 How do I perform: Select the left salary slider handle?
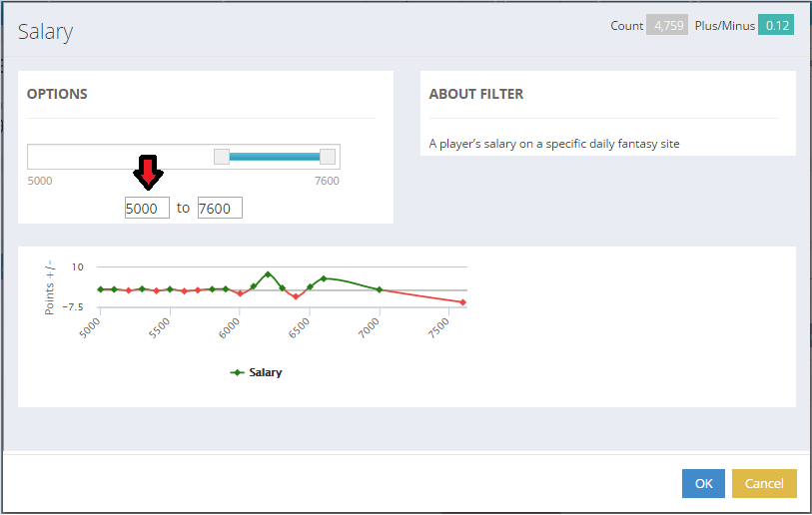(222, 157)
